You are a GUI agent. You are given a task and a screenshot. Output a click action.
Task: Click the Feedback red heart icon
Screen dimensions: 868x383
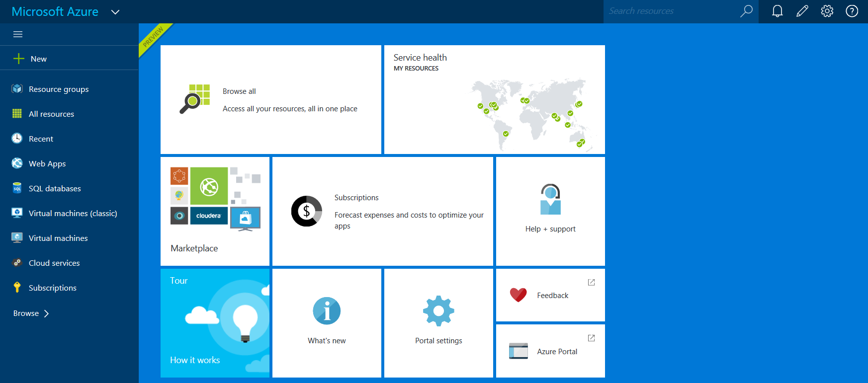click(x=519, y=295)
